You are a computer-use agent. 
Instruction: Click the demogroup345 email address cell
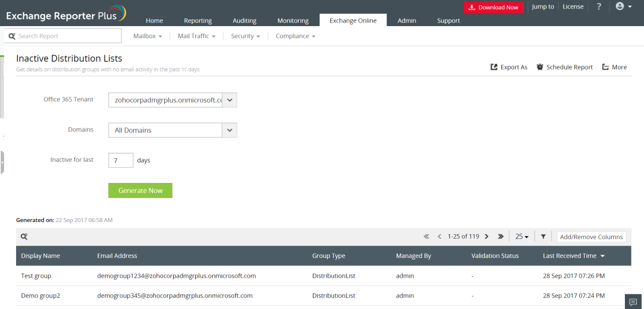click(x=175, y=295)
